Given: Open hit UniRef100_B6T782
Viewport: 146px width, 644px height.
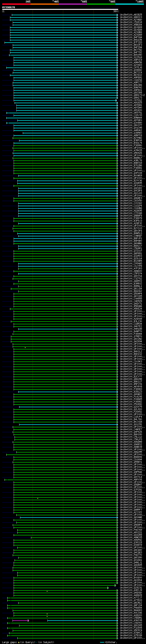Looking at the screenshot, I should (131, 50).
